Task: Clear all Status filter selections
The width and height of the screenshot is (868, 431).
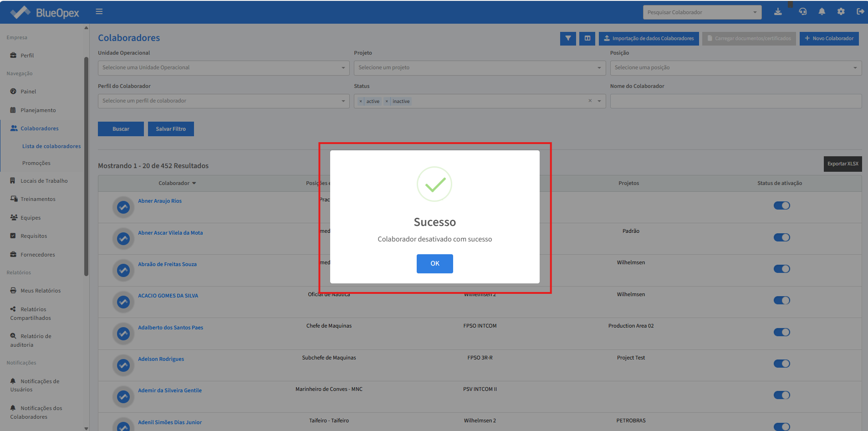Action: (x=590, y=101)
